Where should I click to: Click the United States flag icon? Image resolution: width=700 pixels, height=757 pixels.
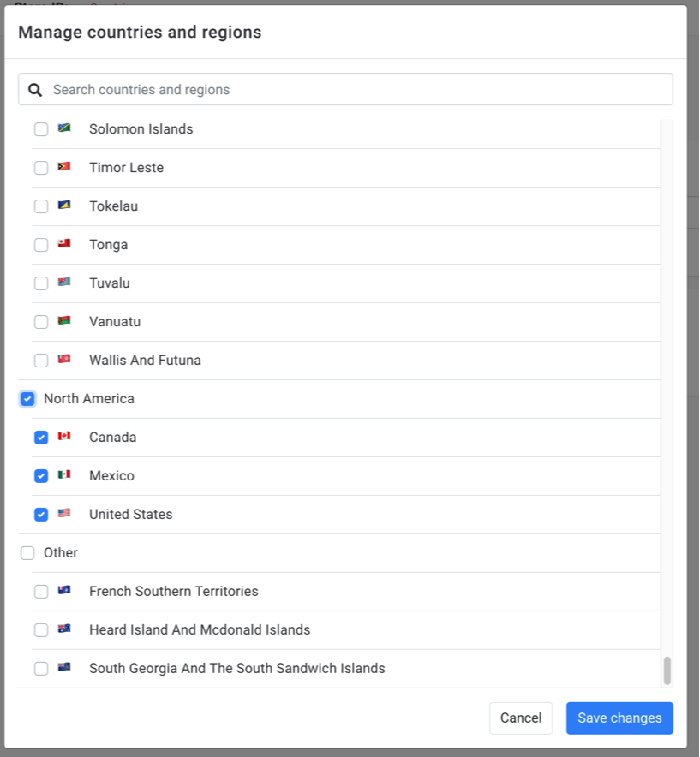[x=64, y=513]
